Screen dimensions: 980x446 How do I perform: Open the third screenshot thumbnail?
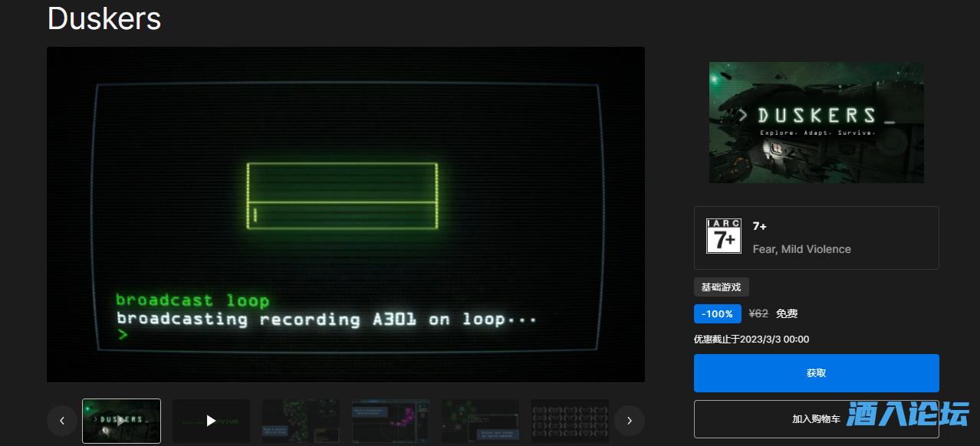pyautogui.click(x=301, y=421)
